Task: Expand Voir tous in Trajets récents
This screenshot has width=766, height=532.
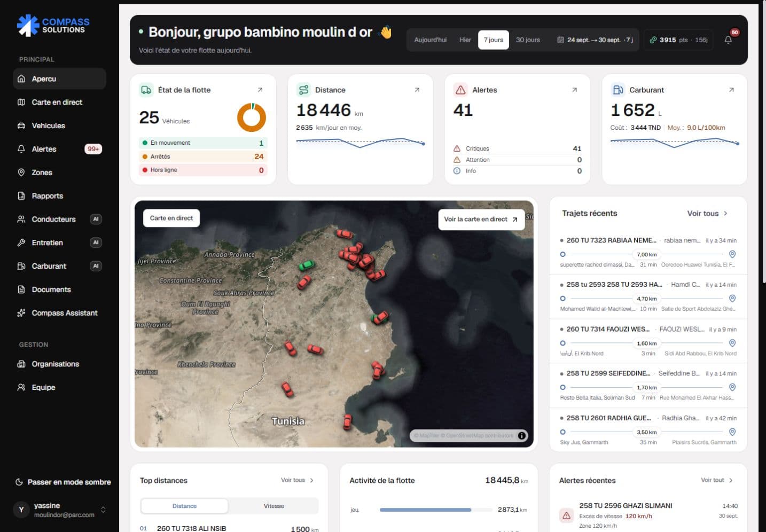Action: [707, 213]
